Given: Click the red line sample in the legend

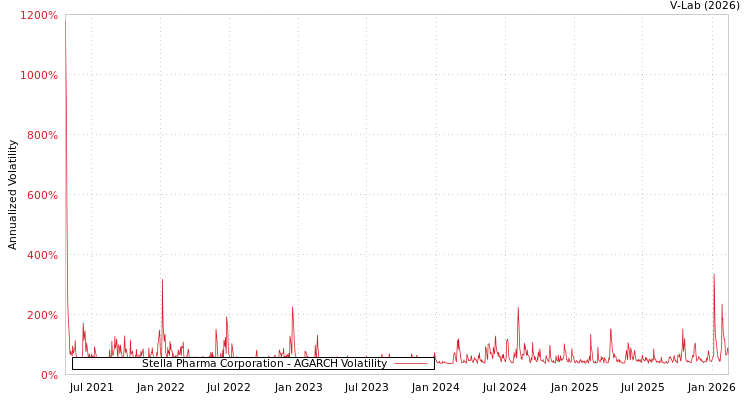Looking at the screenshot, I should 411,364.
